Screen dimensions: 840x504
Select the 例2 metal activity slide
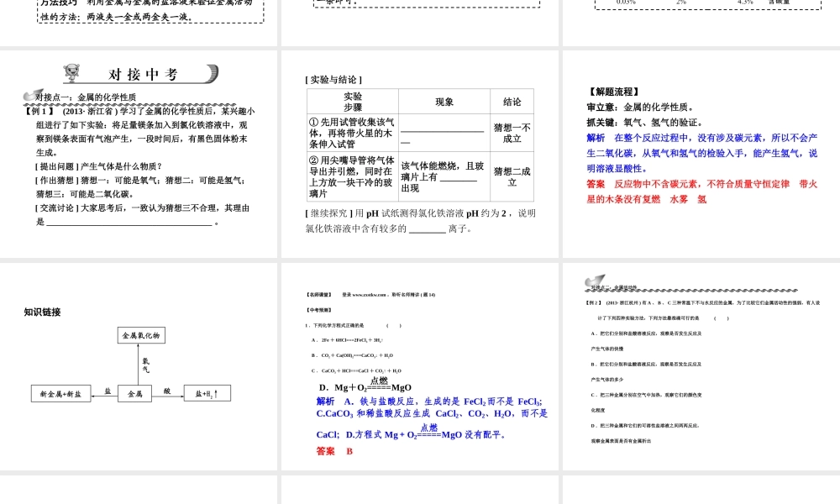coord(701,366)
